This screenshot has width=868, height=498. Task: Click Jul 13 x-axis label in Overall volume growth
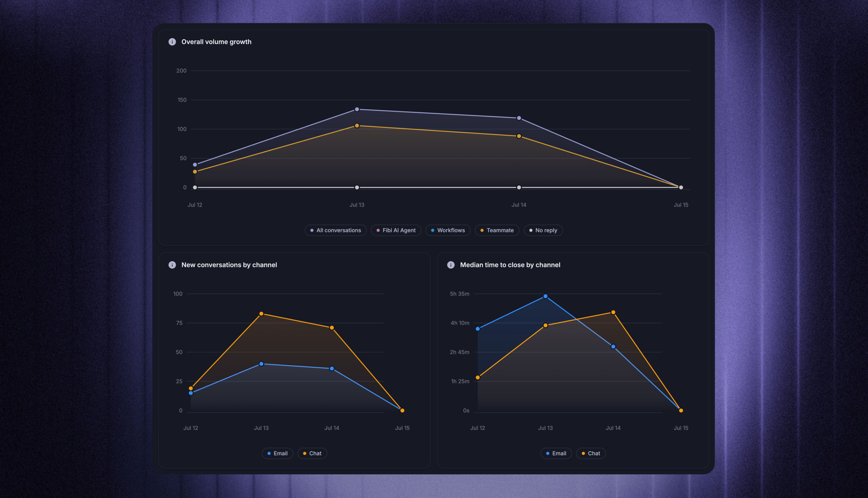click(x=357, y=205)
